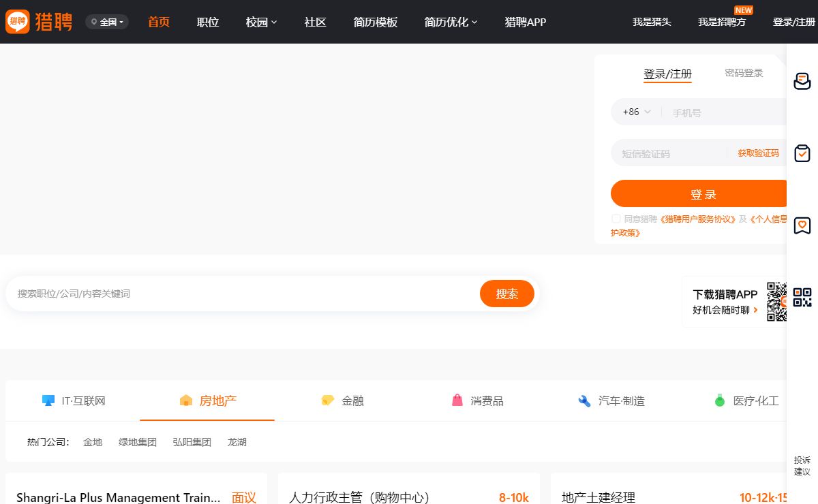Click hot company 绿地集团
The height and width of the screenshot is (504, 818).
tap(138, 442)
